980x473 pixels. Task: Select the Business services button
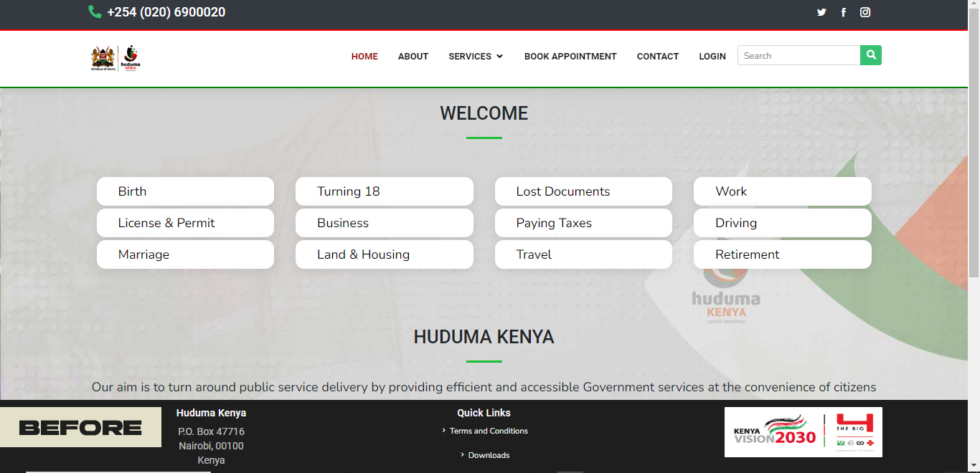(385, 223)
